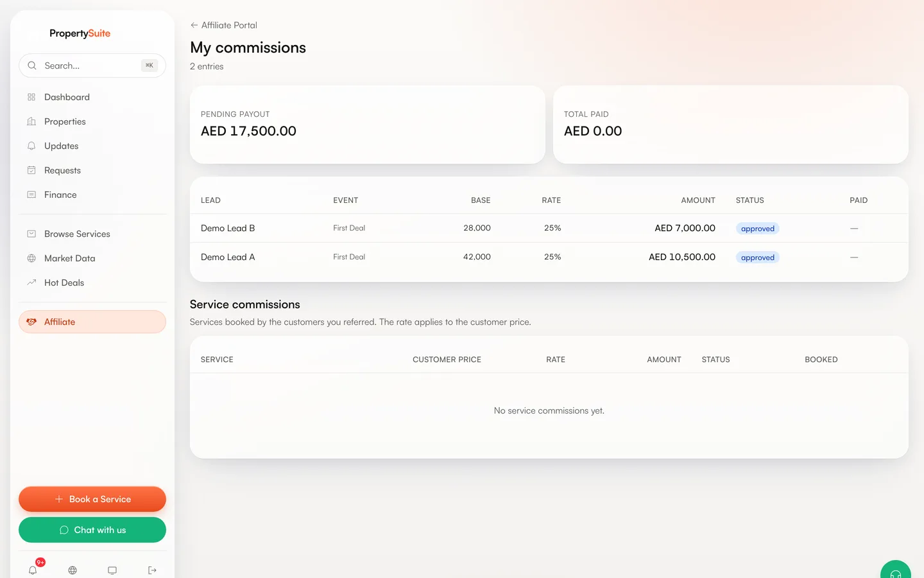Click the approved badge for Demo Lead A

758,258
